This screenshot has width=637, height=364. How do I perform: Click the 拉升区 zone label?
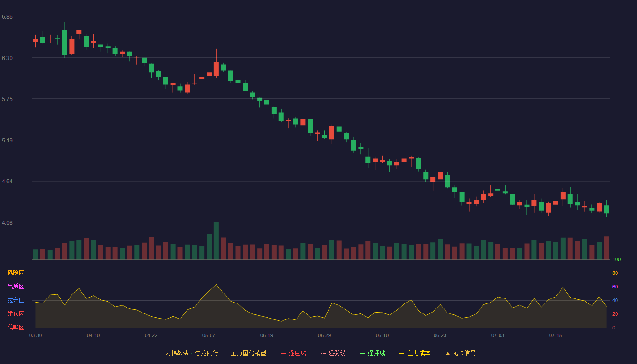[x=15, y=300]
